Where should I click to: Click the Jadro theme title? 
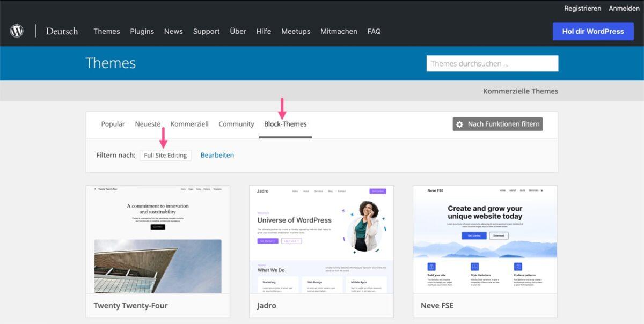[x=267, y=306]
